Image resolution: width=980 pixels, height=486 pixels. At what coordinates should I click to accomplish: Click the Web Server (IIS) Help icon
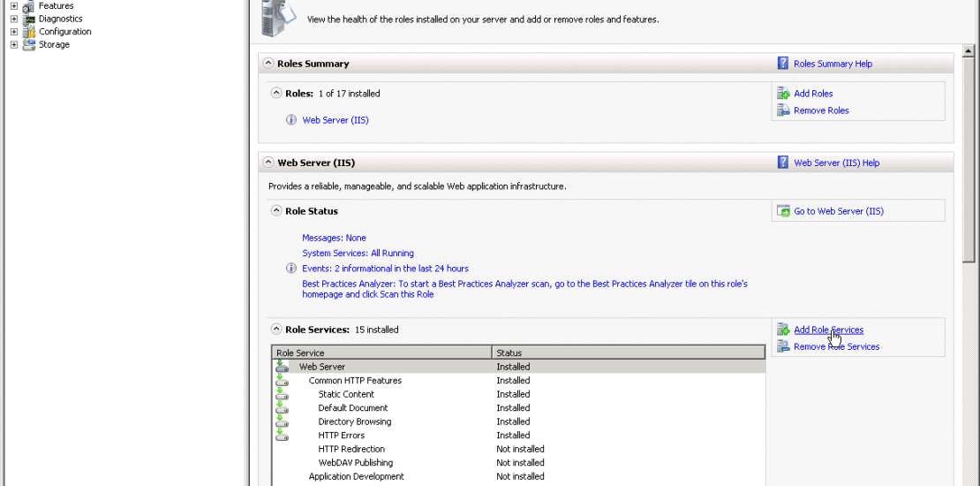coord(782,163)
